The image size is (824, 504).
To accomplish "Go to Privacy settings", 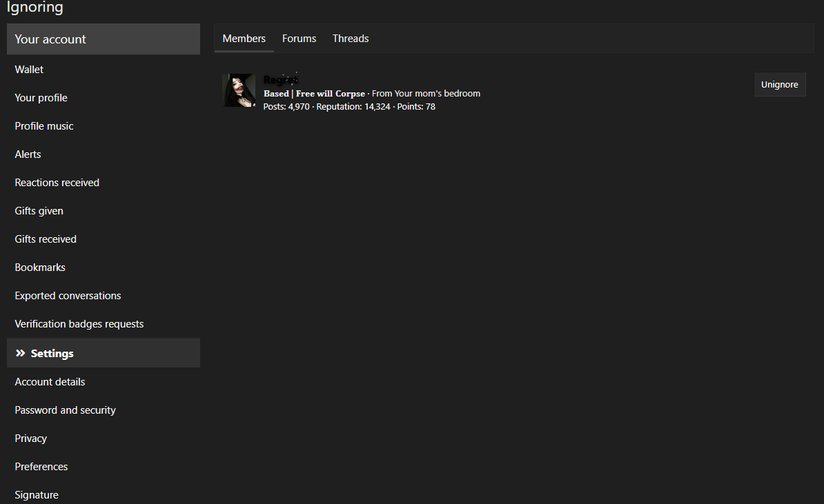I will [x=104, y=439].
